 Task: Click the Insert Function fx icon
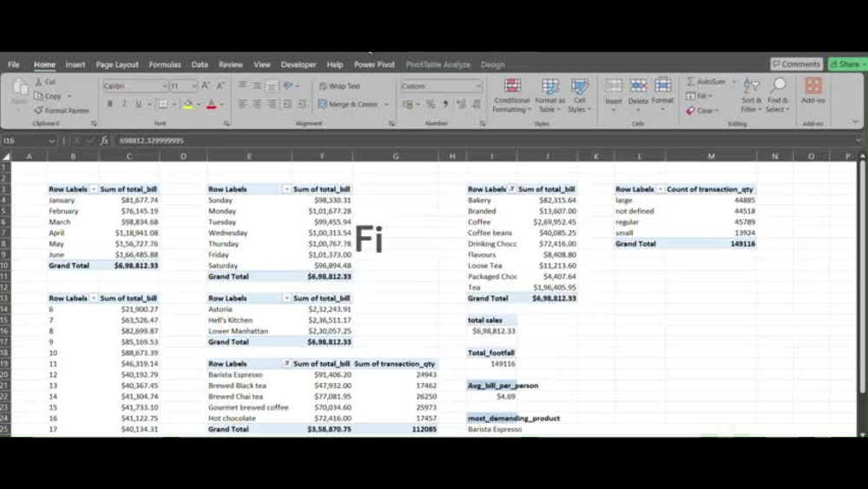click(x=104, y=141)
